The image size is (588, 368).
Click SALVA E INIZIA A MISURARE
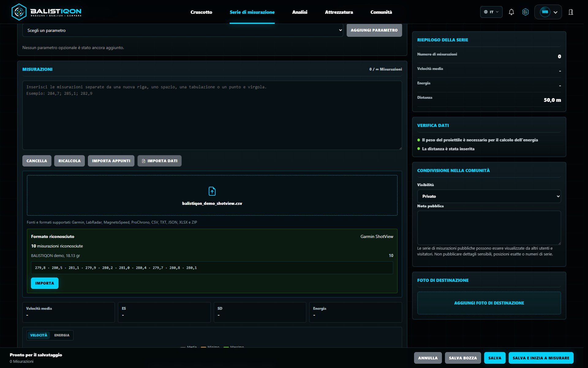coord(541,358)
